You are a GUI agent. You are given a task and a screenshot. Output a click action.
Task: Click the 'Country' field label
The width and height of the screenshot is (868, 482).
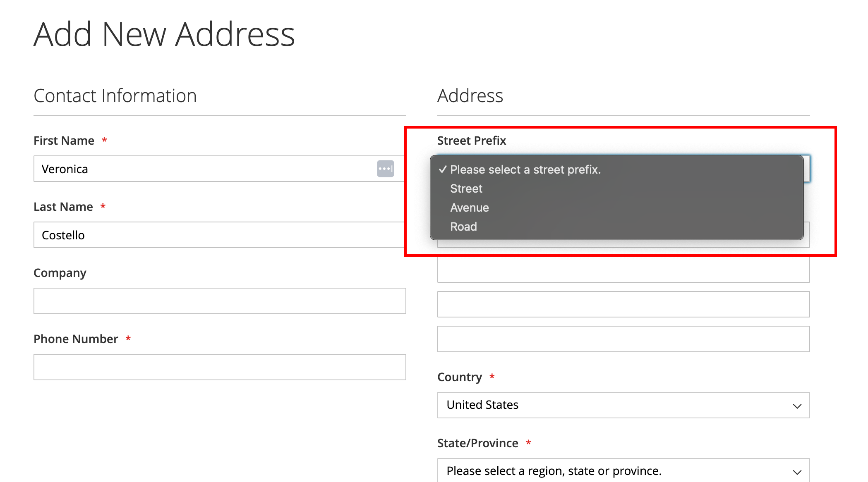tap(460, 377)
